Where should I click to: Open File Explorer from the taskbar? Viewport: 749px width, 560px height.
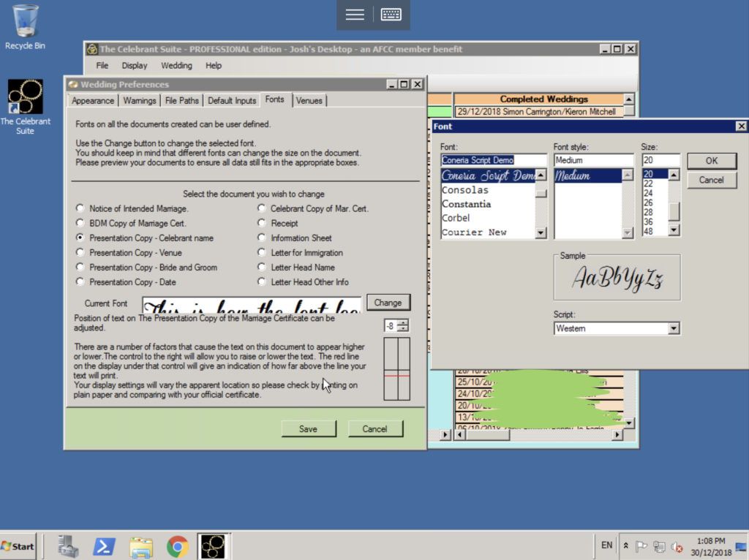(140, 545)
